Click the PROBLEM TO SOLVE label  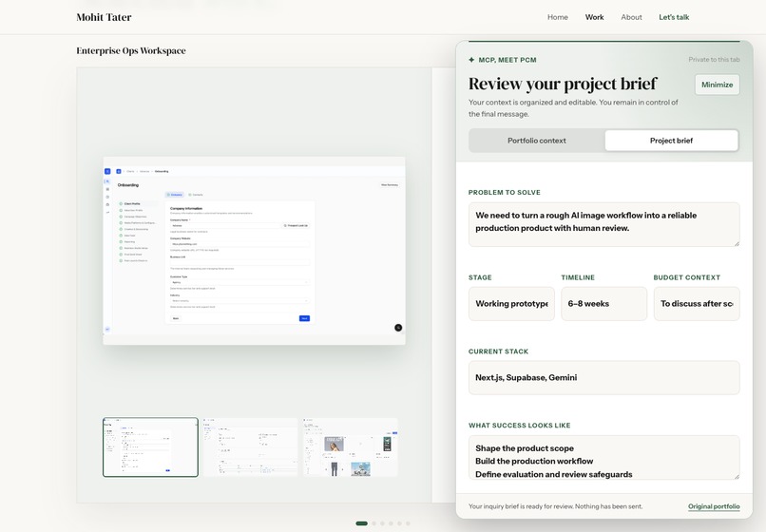point(504,193)
